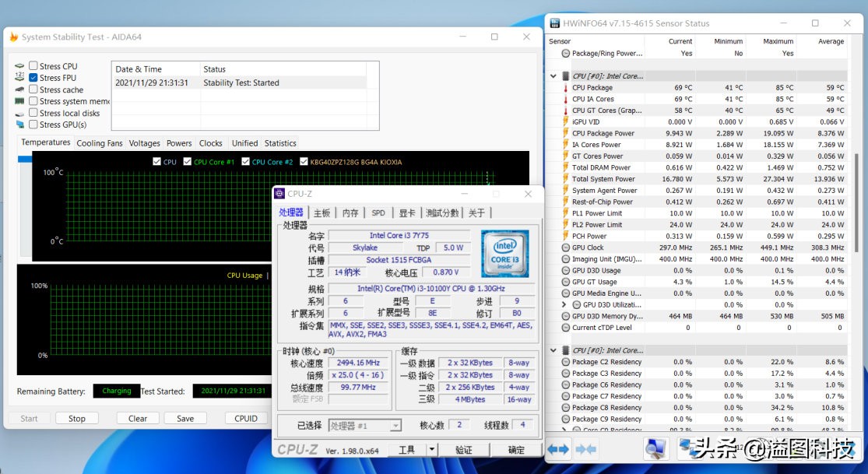Click the Save button in AIDA64
The width and height of the screenshot is (868, 474).
coord(185,418)
